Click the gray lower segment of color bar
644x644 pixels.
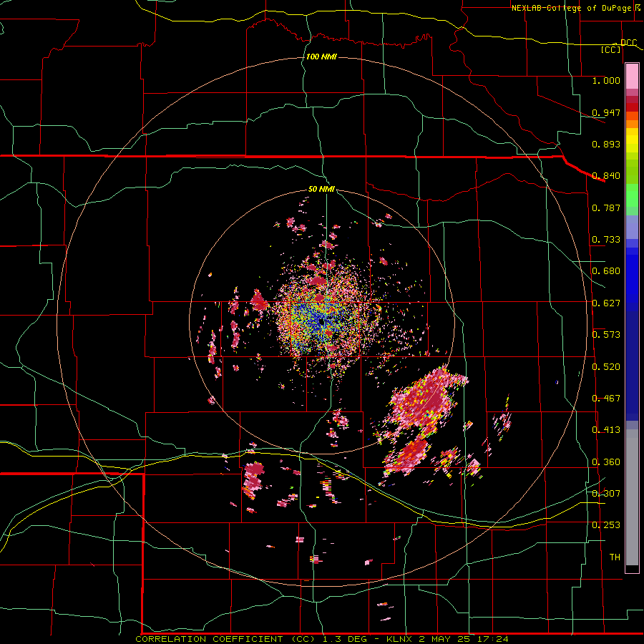point(632,497)
